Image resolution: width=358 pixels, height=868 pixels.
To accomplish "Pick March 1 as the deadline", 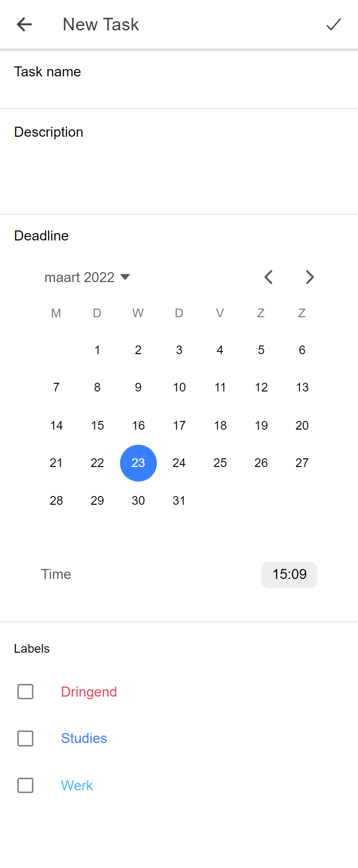I will pyautogui.click(x=97, y=350).
